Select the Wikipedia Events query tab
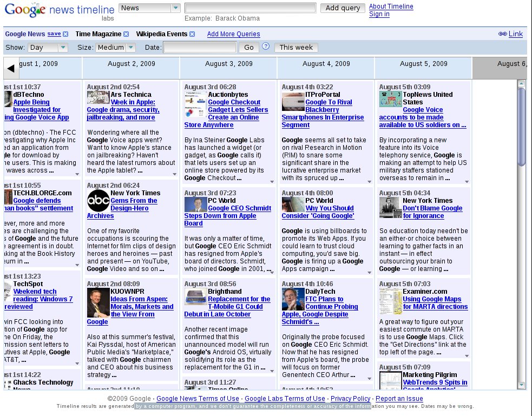 [161, 34]
